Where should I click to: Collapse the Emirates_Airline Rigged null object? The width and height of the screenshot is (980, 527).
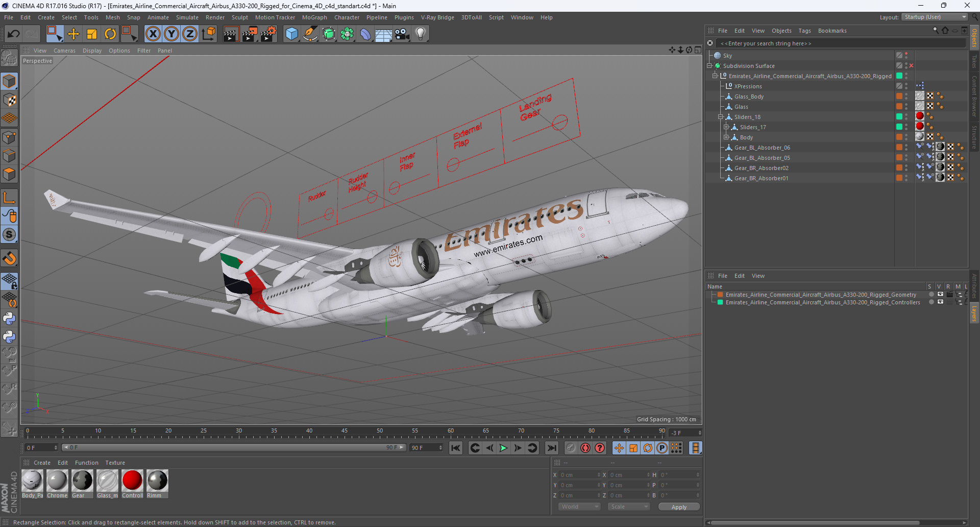pos(715,76)
